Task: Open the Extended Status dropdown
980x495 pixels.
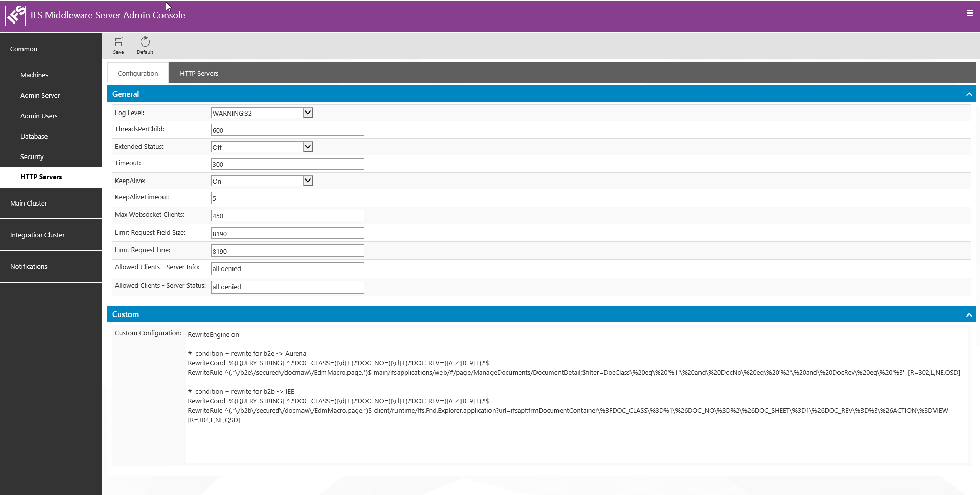Action: (262, 147)
